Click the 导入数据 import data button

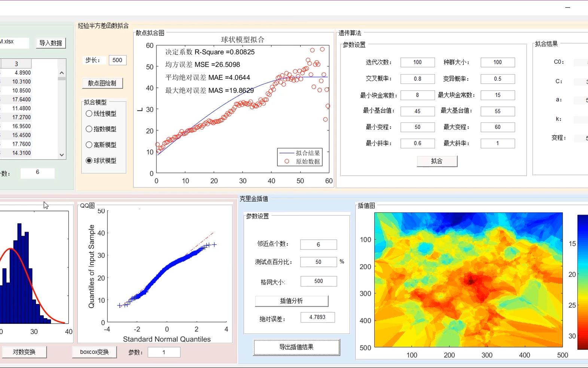click(x=51, y=43)
